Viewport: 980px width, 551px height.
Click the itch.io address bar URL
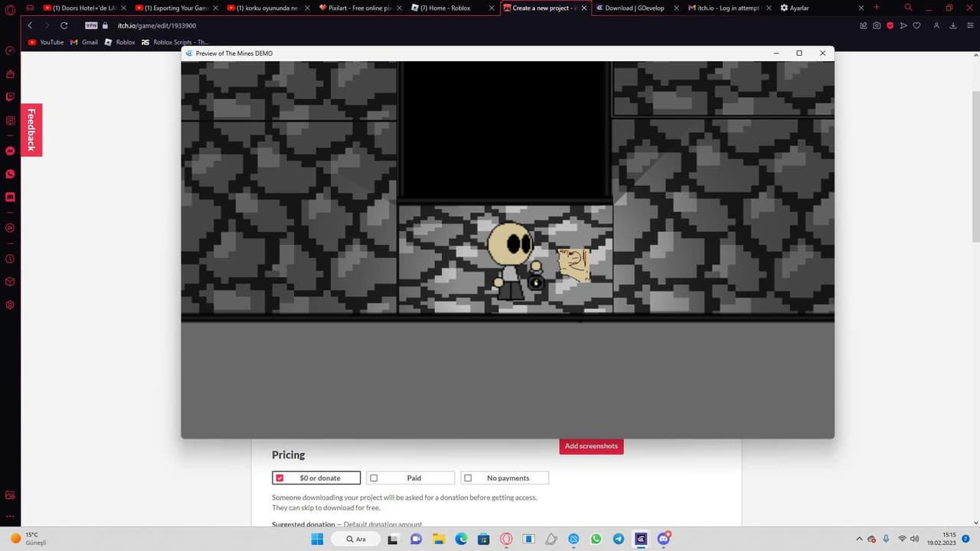[x=157, y=25]
